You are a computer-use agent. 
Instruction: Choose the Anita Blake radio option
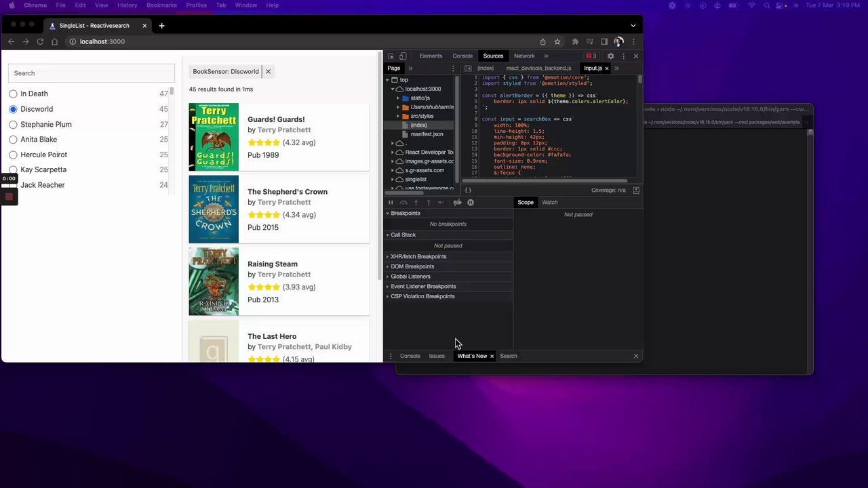[13, 140]
